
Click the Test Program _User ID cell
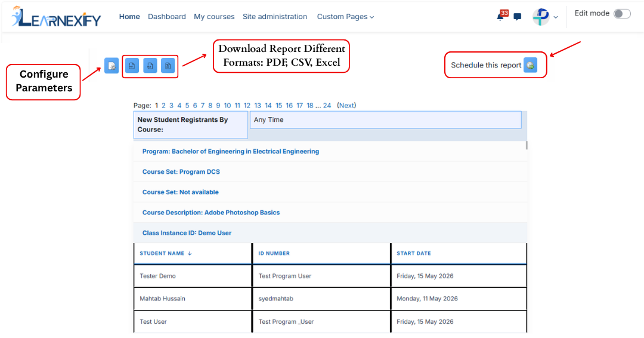pyautogui.click(x=321, y=321)
